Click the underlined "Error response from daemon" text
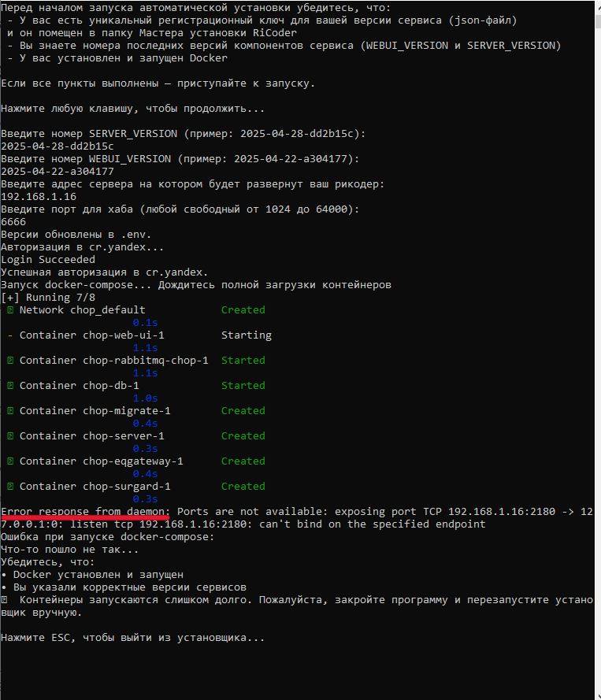601x700 pixels. 85,512
